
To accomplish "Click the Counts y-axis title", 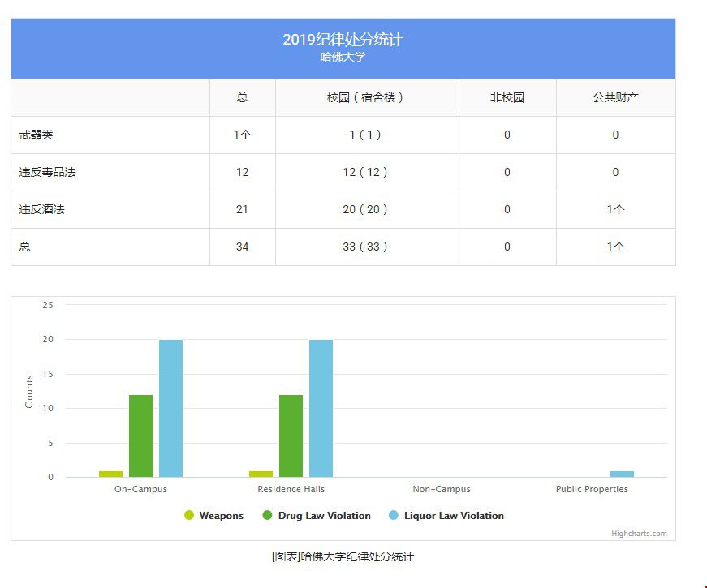I will pyautogui.click(x=29, y=391).
